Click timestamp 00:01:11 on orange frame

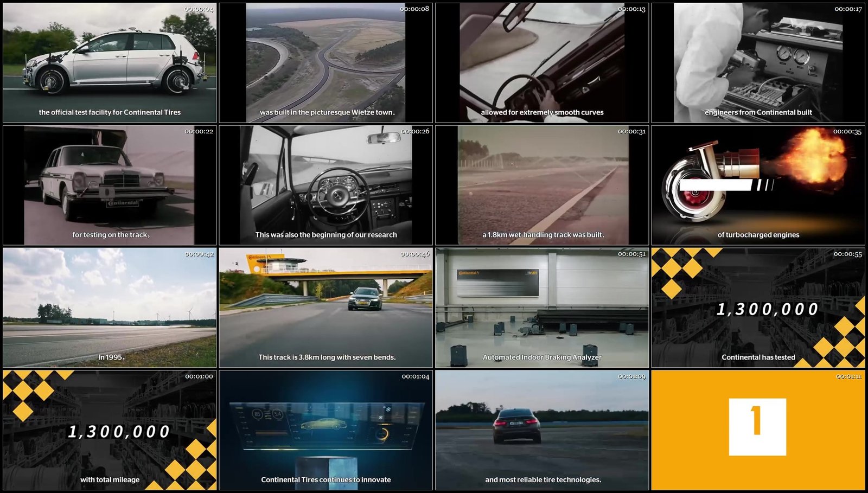[848, 376]
